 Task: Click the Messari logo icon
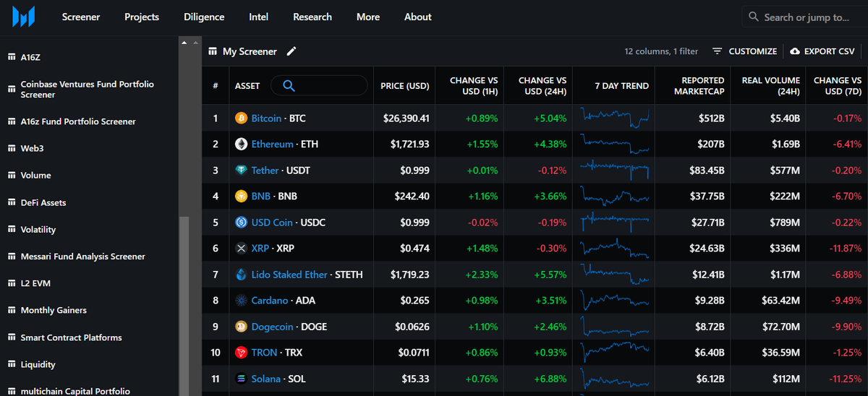[x=24, y=17]
